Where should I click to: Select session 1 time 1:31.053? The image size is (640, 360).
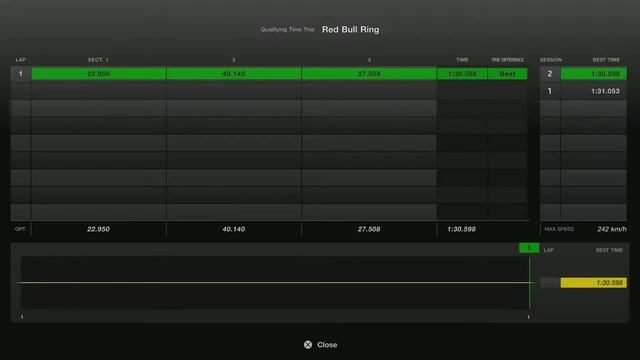pos(605,91)
